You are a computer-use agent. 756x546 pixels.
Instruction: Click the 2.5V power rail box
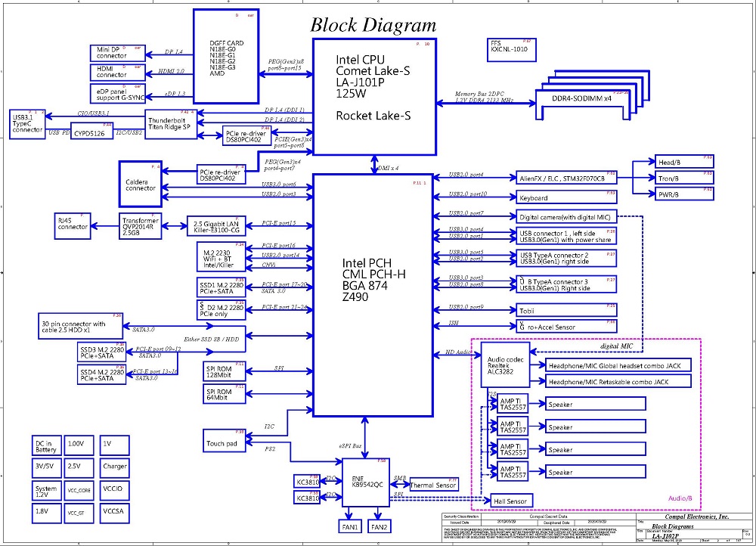pyautogui.click(x=79, y=468)
